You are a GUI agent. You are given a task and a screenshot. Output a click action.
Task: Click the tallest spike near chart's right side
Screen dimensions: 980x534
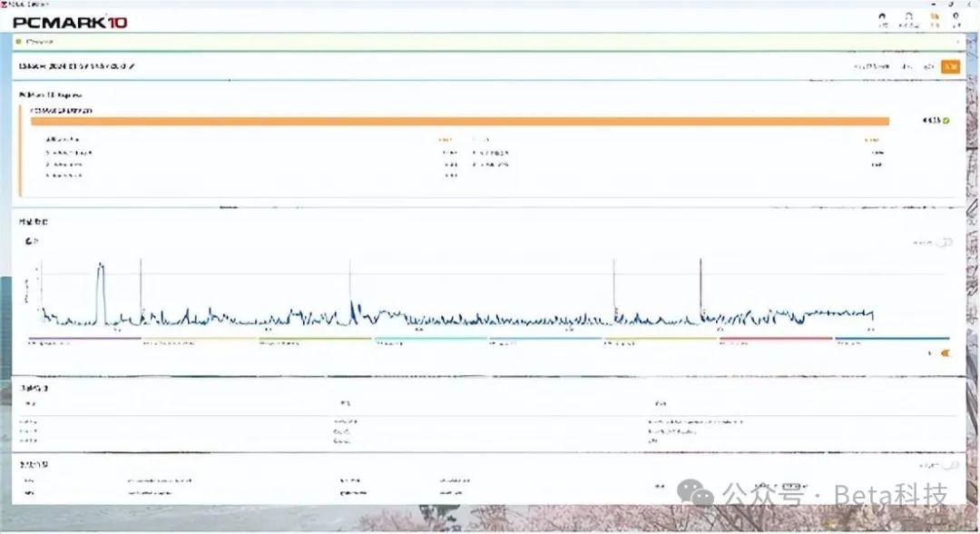coord(701,288)
